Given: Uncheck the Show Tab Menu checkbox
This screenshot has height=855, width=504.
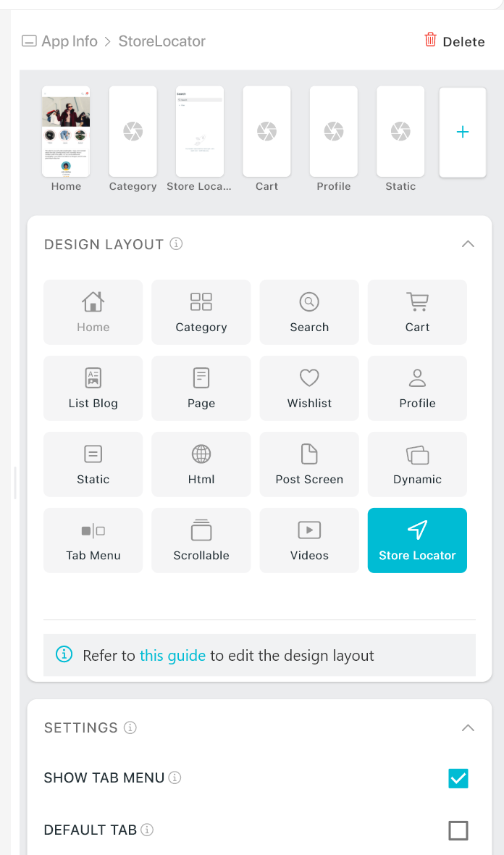Looking at the screenshot, I should coord(458,778).
